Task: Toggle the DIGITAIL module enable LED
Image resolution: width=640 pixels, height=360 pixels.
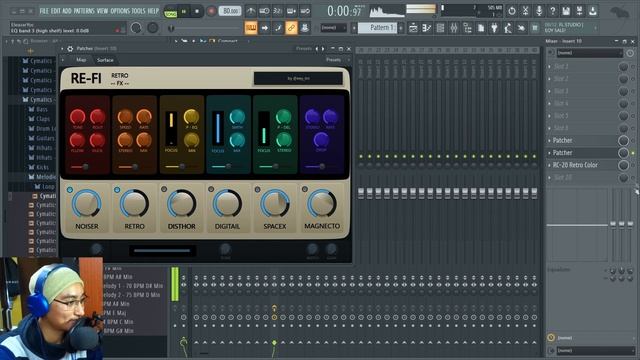Action: coord(211,189)
